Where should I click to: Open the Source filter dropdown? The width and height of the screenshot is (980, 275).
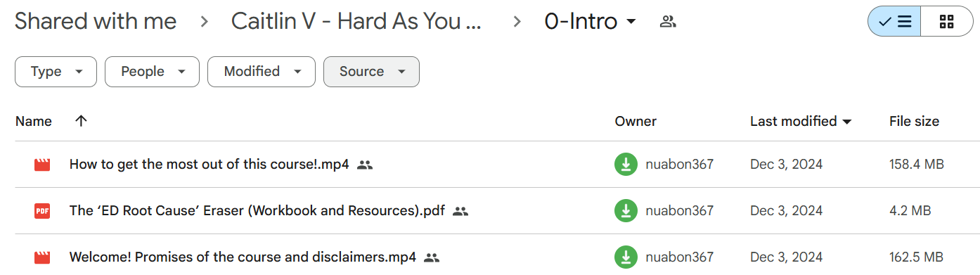coord(371,72)
